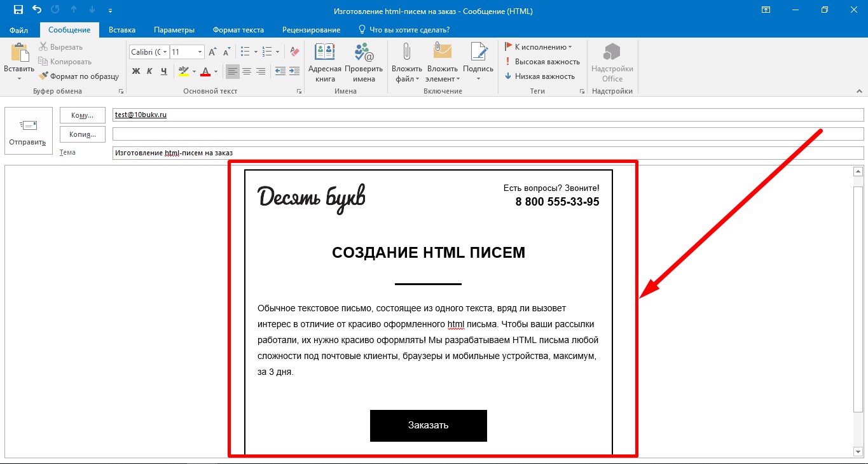Expand the Вставить paste options arrow
This screenshot has height=464, width=868.
coord(19,79)
